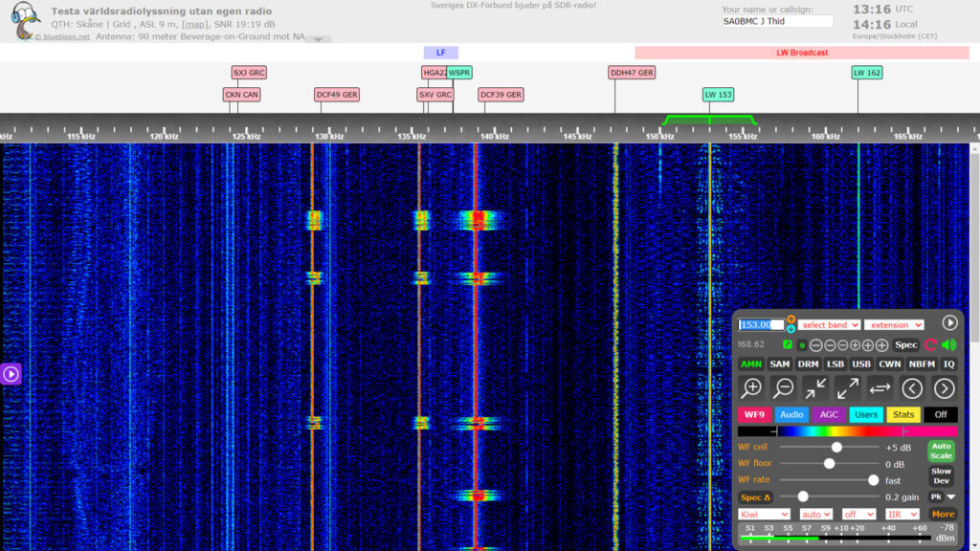Switch to the WF9 tab
Screen dimensions: 980x551
754,414
